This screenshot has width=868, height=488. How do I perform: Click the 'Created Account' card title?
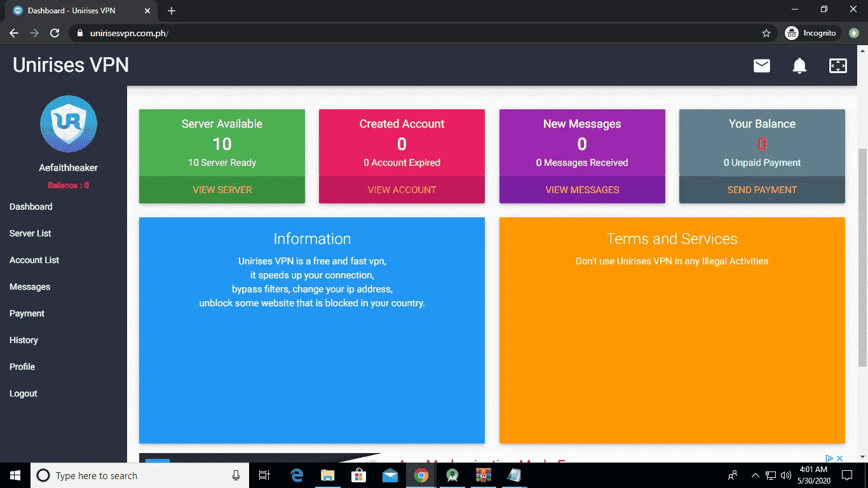(402, 124)
